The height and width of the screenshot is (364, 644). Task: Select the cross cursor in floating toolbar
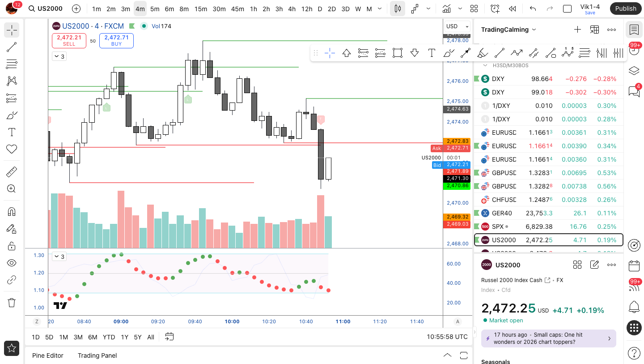tap(330, 53)
